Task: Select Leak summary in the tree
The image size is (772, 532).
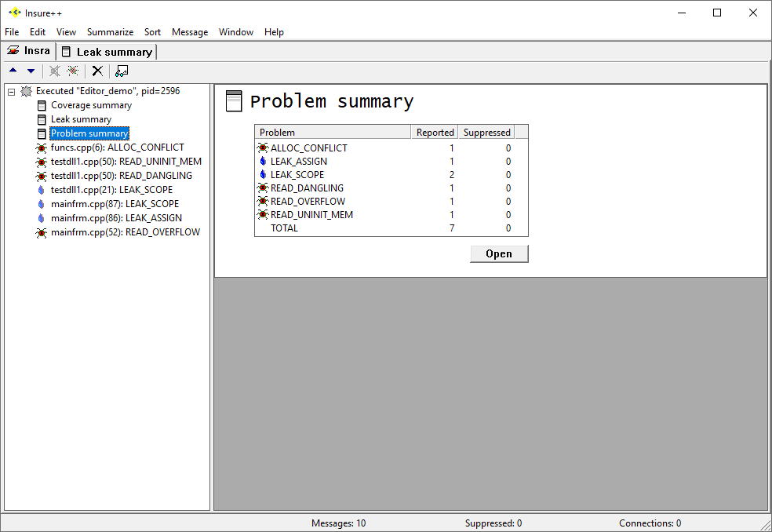Action: pyautogui.click(x=82, y=120)
